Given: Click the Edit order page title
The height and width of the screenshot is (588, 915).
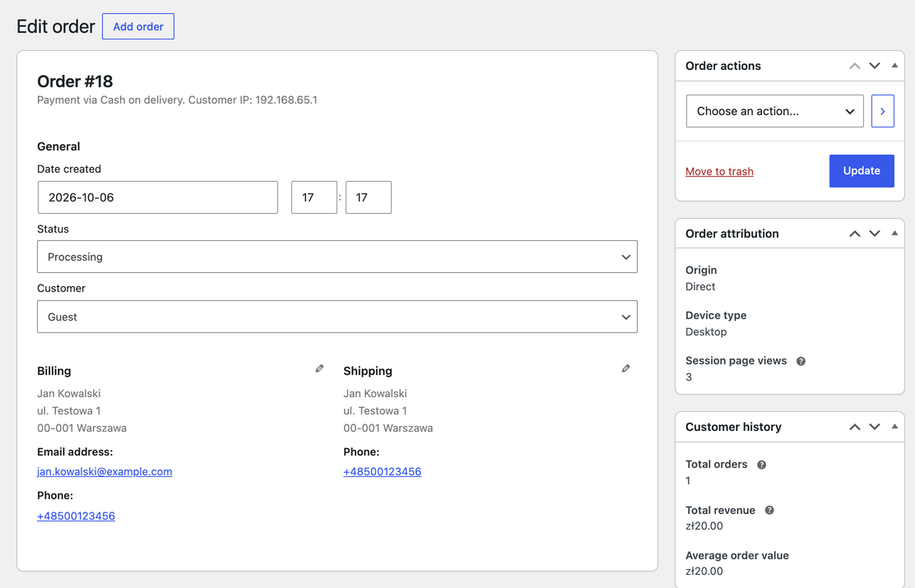Looking at the screenshot, I should (55, 26).
